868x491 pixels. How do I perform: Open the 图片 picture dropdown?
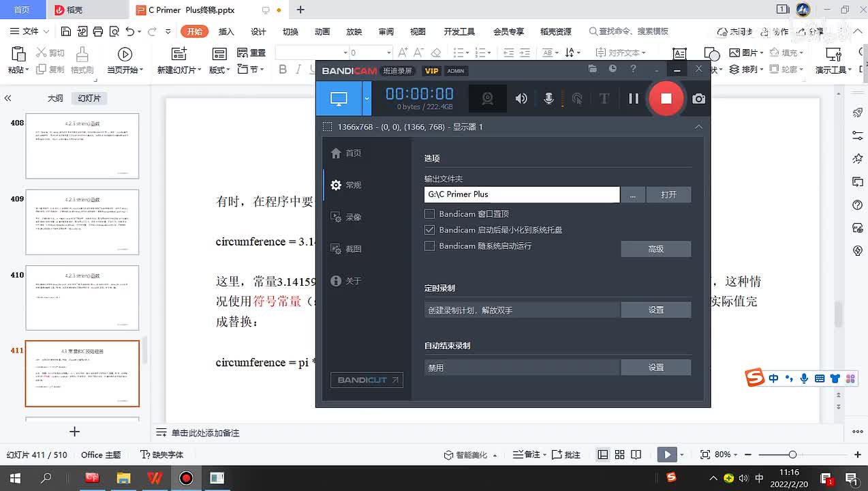click(747, 53)
